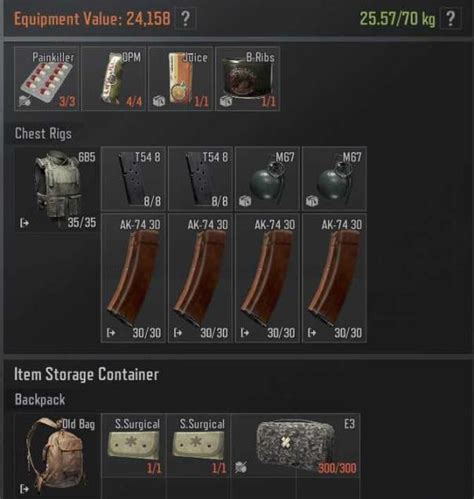
Task: Click the second AK-74 30 magazine
Action: coord(200,278)
